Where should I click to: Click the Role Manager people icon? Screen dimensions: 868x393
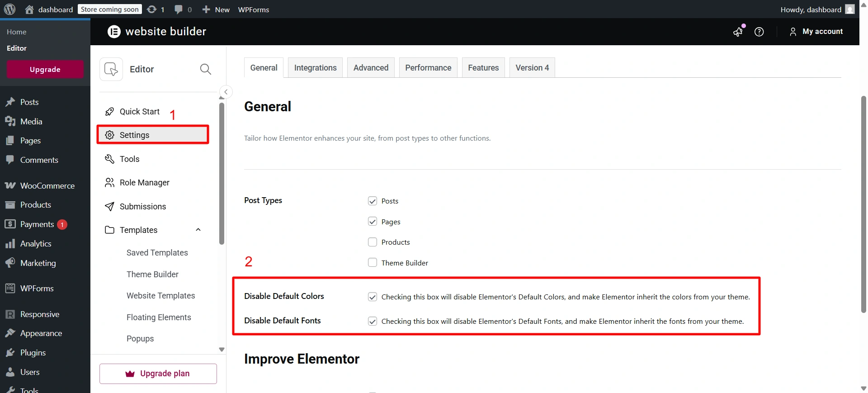tap(109, 183)
